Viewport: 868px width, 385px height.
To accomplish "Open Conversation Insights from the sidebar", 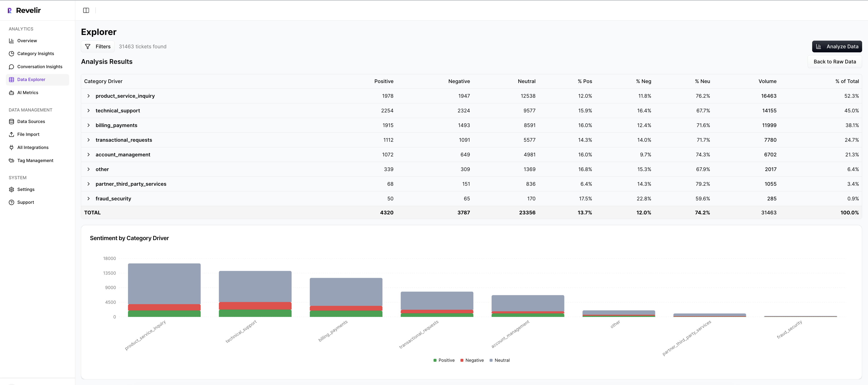I will [40, 66].
